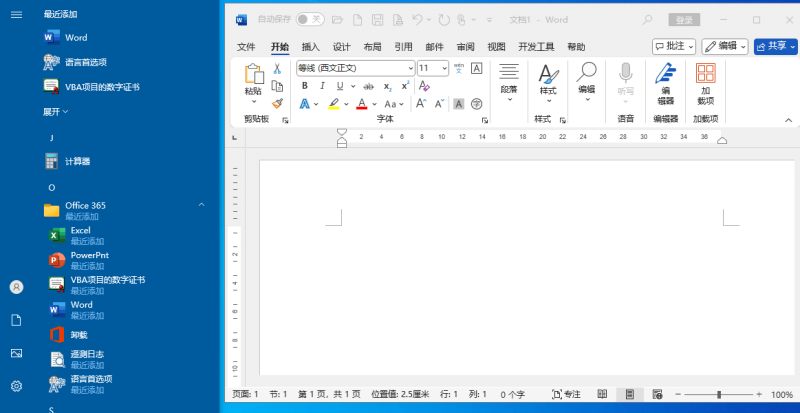Open the Editor (编辑器) pen icon

665,73
